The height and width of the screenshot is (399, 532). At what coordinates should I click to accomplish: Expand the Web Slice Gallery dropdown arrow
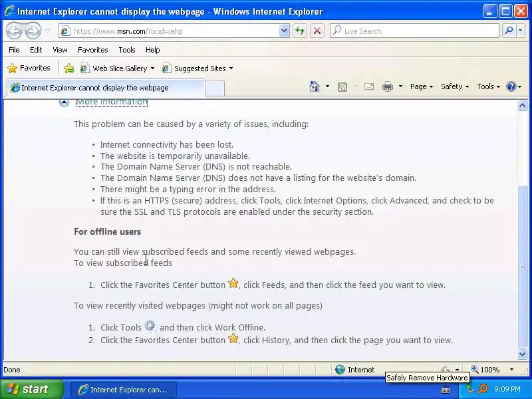153,68
